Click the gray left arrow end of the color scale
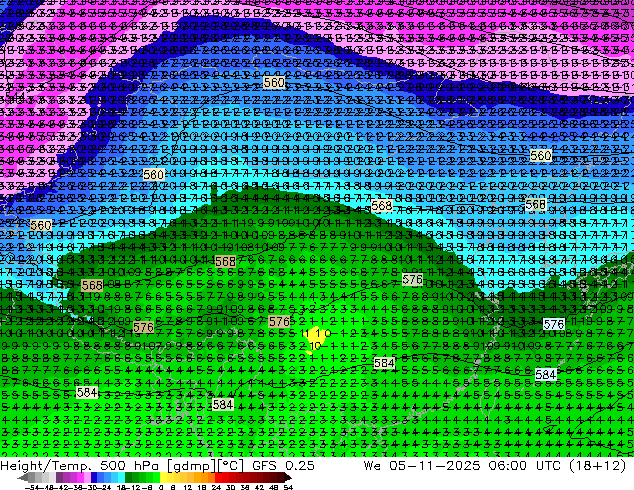634x490 pixels. click(22, 477)
